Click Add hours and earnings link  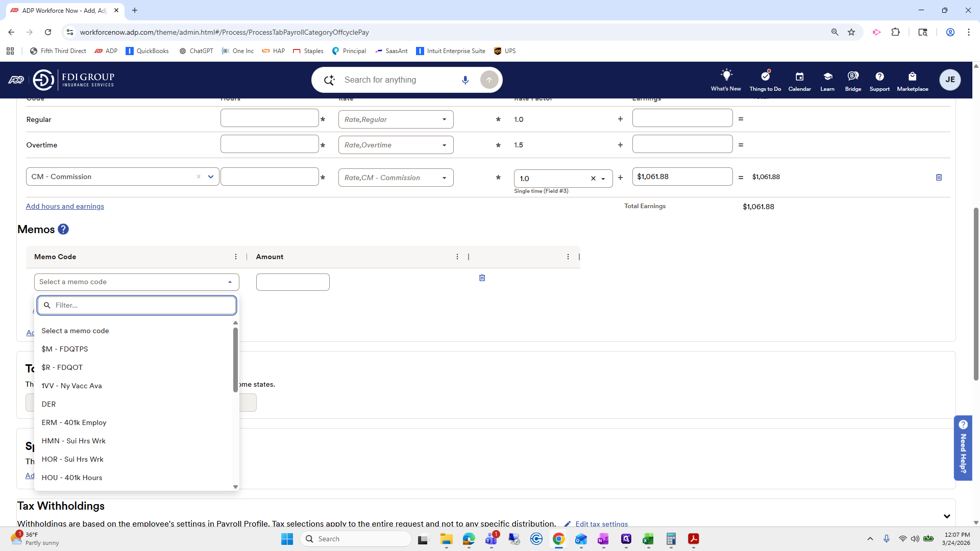(65, 206)
